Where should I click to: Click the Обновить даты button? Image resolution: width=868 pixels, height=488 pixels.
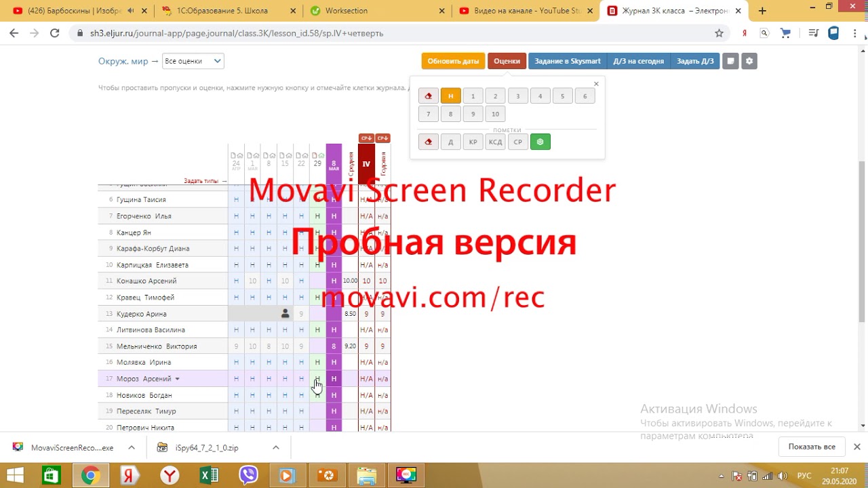click(x=453, y=61)
